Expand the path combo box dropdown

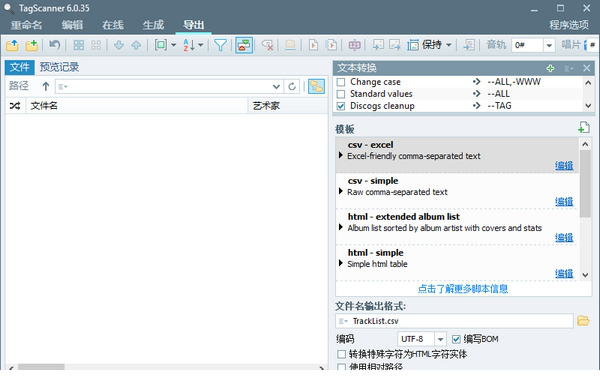point(276,86)
